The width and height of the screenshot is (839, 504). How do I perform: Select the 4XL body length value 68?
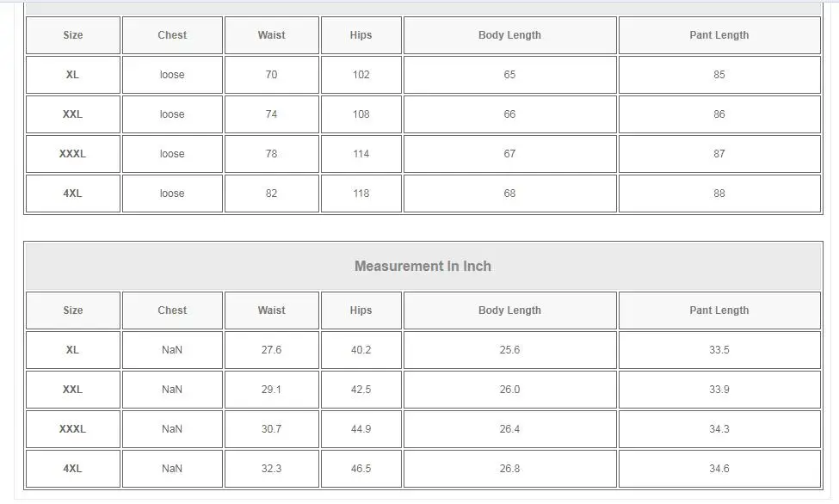509,194
